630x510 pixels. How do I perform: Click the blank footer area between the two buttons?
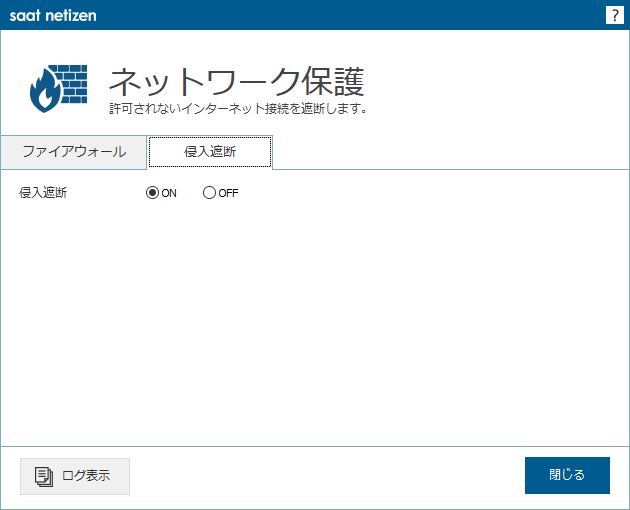(x=327, y=476)
